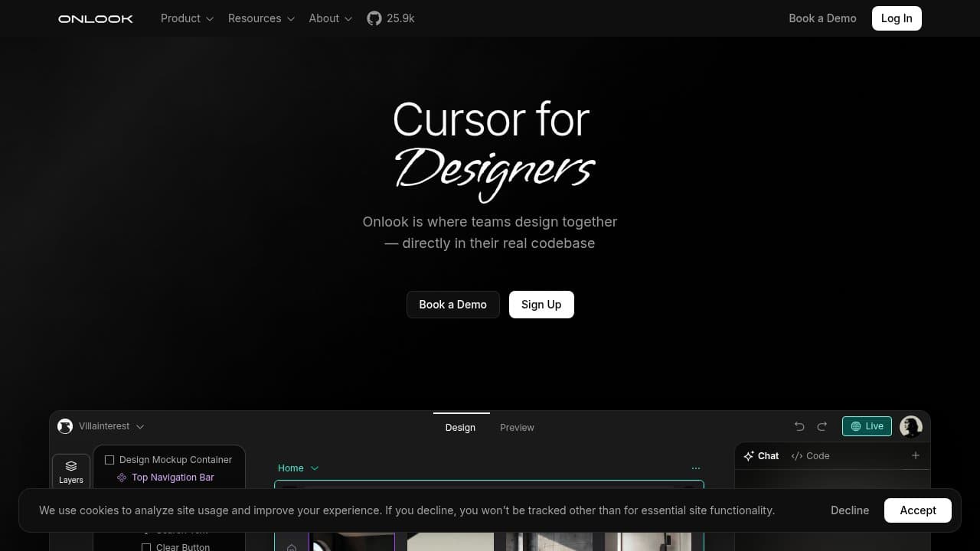Click the redo arrow icon

822,426
